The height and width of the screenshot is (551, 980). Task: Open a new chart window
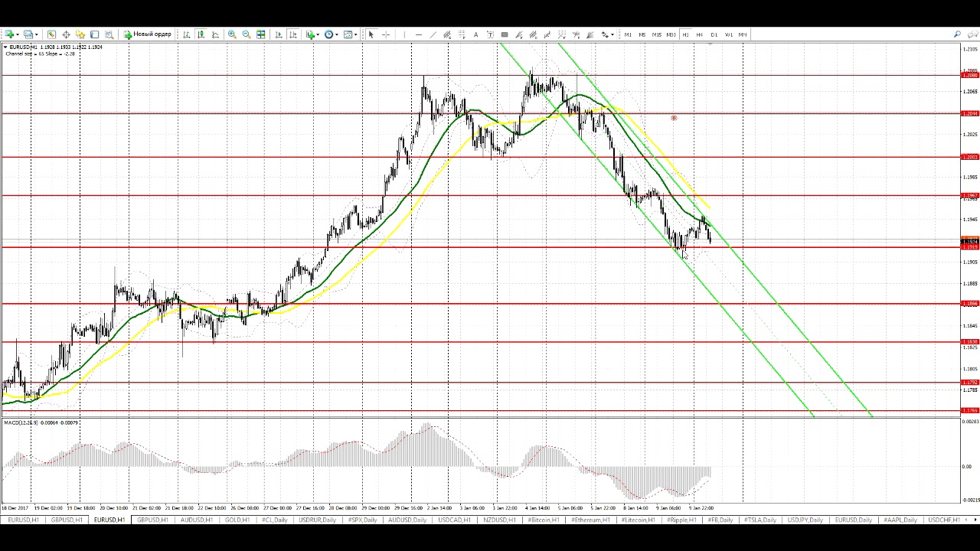pos(9,34)
